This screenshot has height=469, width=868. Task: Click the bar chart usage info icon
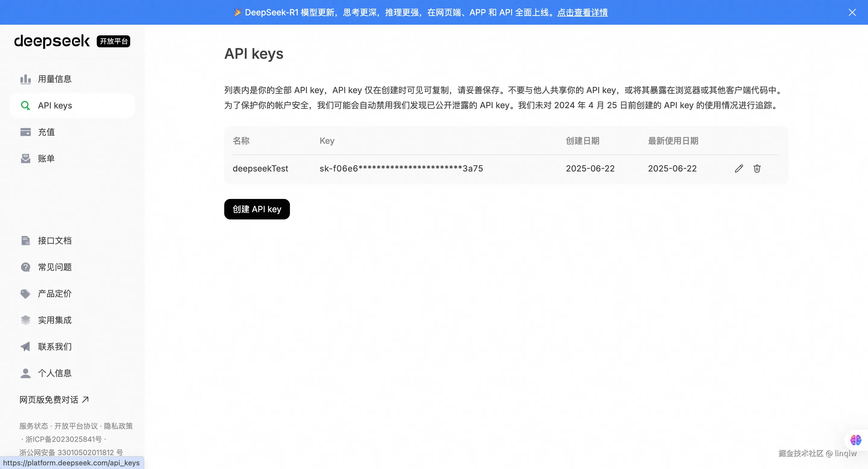[26, 79]
